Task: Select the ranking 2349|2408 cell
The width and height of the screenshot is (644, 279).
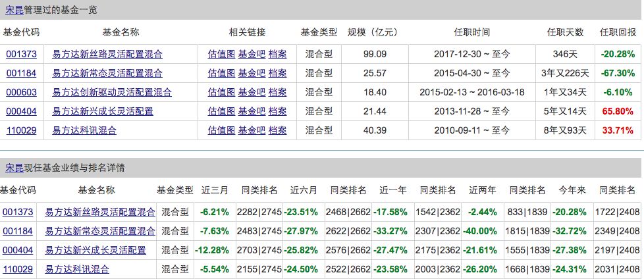Action: tap(617, 231)
